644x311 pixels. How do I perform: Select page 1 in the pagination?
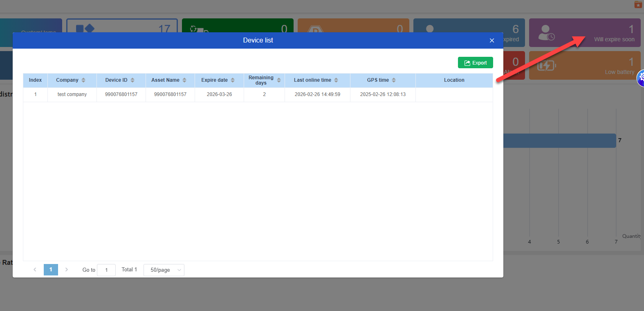click(x=51, y=270)
